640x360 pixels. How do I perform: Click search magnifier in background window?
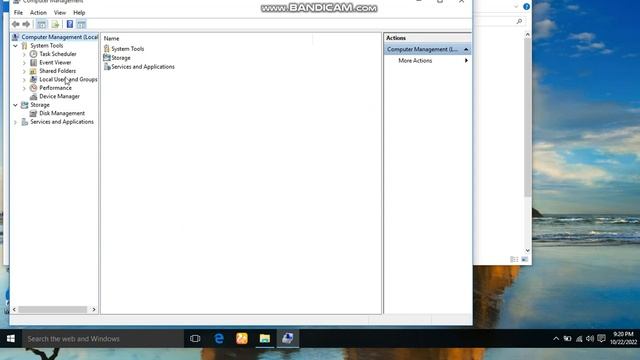[x=519, y=21]
